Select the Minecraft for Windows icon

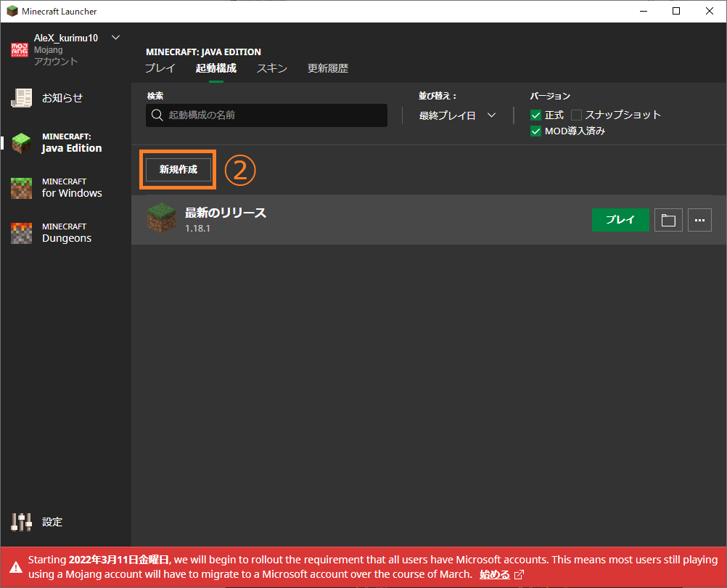point(21,188)
